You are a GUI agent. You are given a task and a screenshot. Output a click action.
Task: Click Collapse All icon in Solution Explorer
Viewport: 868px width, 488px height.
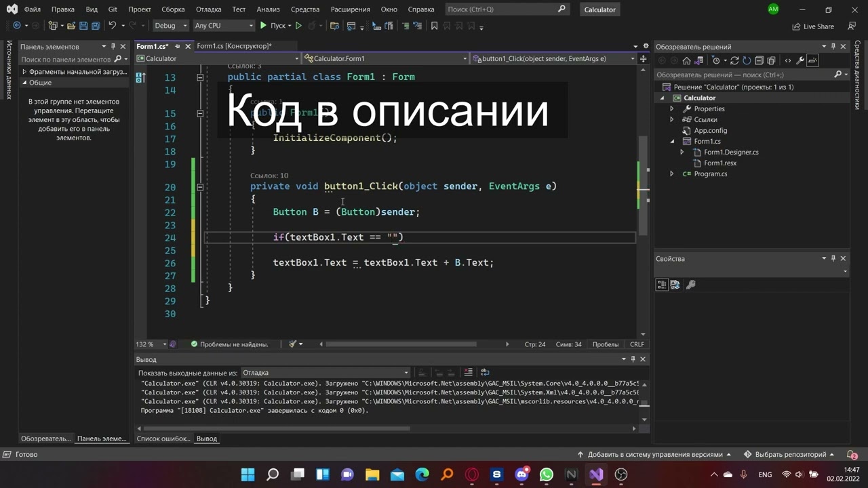click(x=759, y=61)
